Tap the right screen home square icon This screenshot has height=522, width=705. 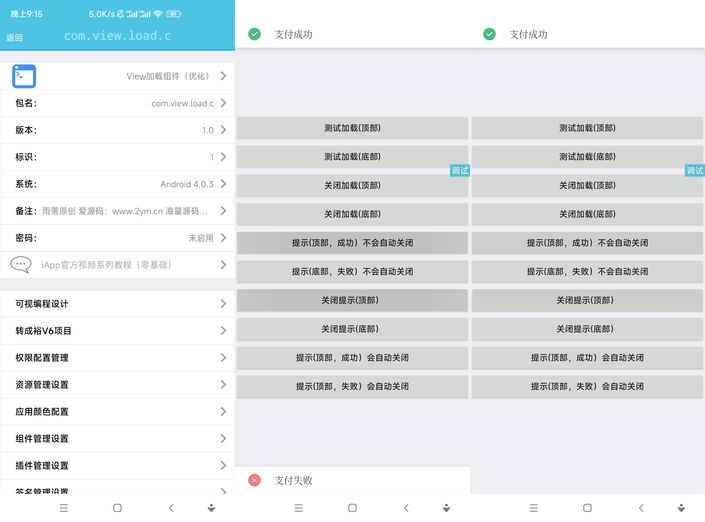click(x=587, y=508)
